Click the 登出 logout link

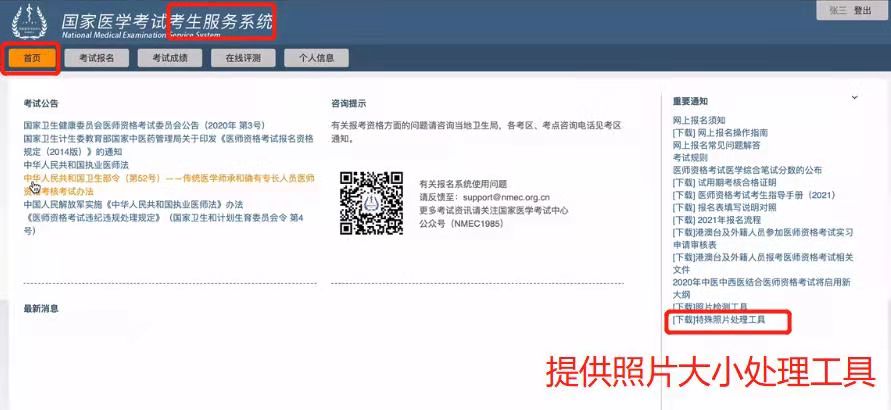pyautogui.click(x=862, y=10)
